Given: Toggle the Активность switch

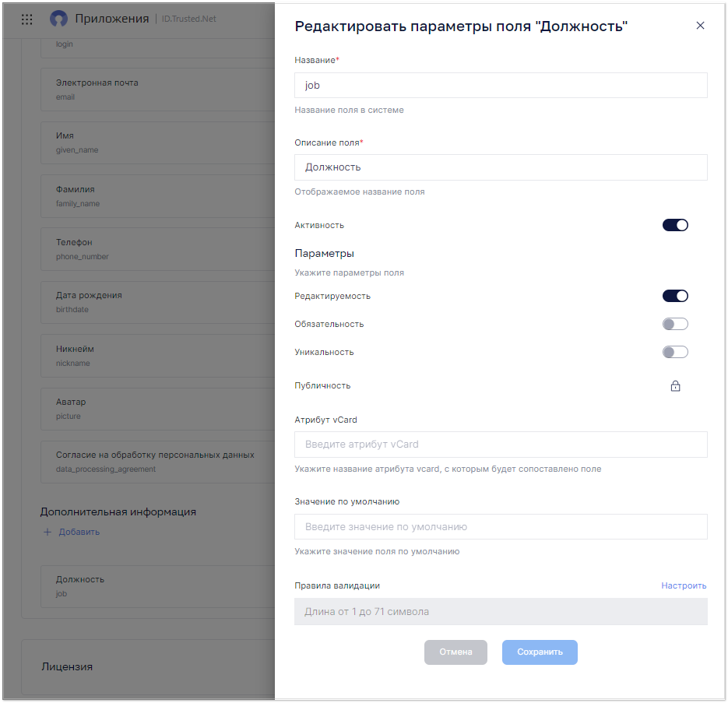Looking at the screenshot, I should coord(675,225).
